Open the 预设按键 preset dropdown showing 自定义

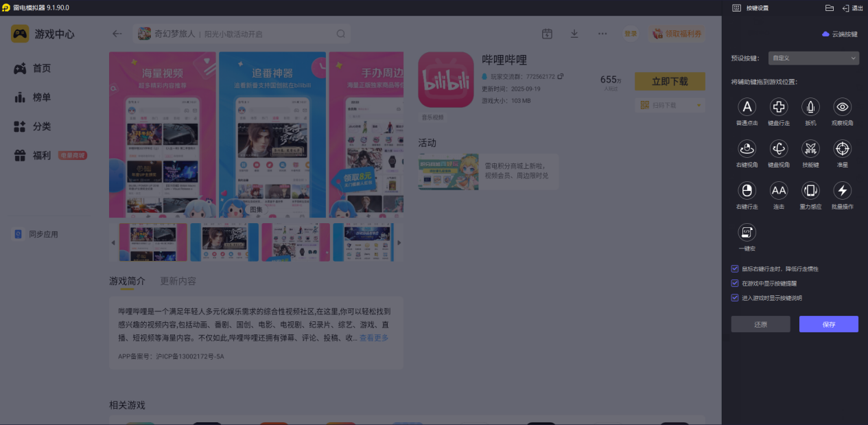(813, 58)
